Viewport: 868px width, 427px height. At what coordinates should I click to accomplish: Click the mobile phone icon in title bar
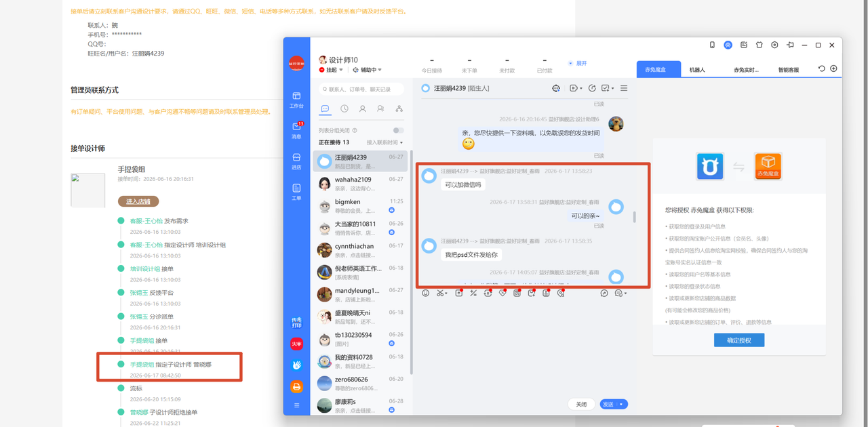coord(712,45)
